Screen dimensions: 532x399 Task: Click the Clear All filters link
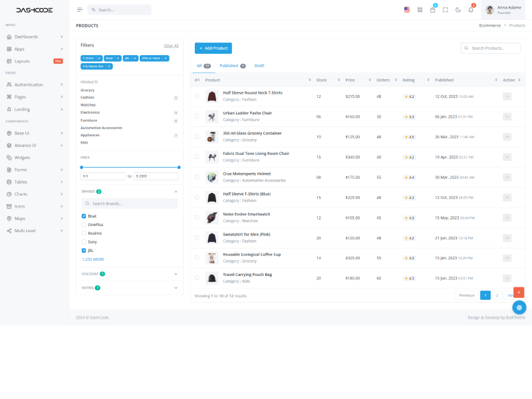[171, 46]
